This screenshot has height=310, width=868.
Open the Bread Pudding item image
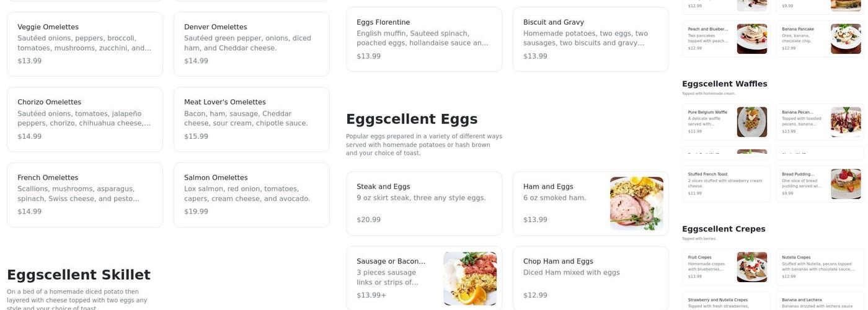(845, 184)
